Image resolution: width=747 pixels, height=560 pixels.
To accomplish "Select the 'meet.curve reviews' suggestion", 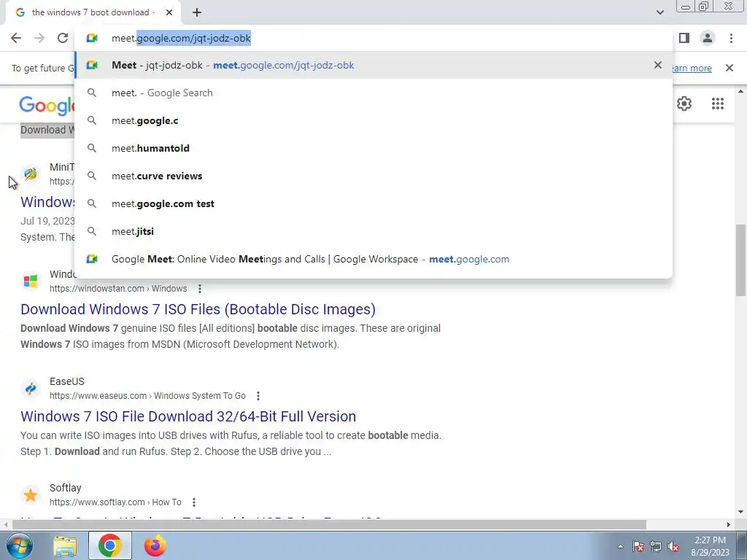I will (373, 176).
